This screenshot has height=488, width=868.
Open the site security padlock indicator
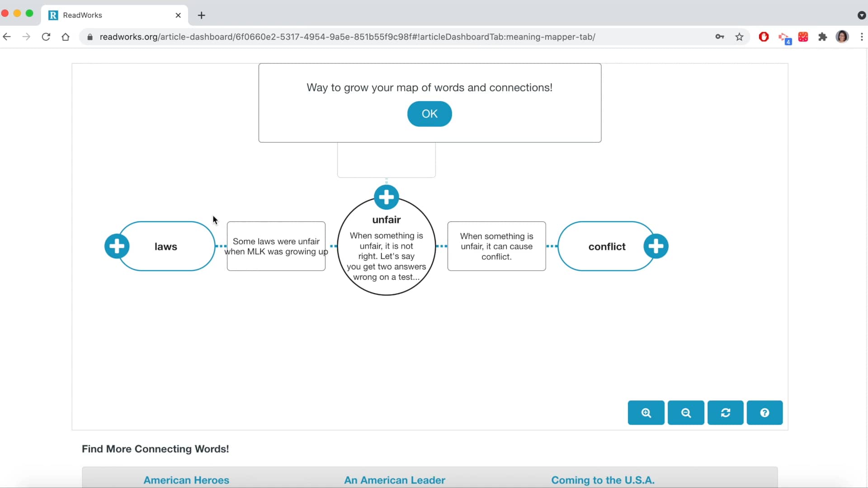point(90,37)
